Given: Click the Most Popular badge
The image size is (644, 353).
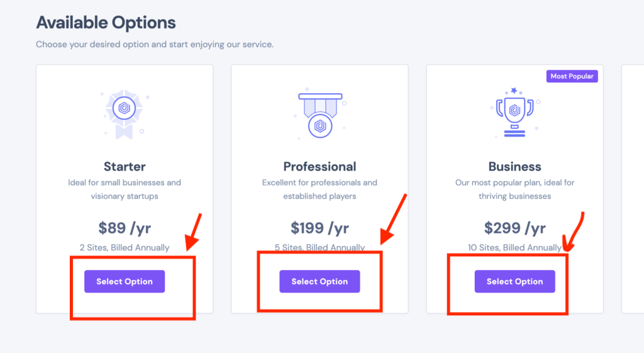Looking at the screenshot, I should [x=572, y=76].
